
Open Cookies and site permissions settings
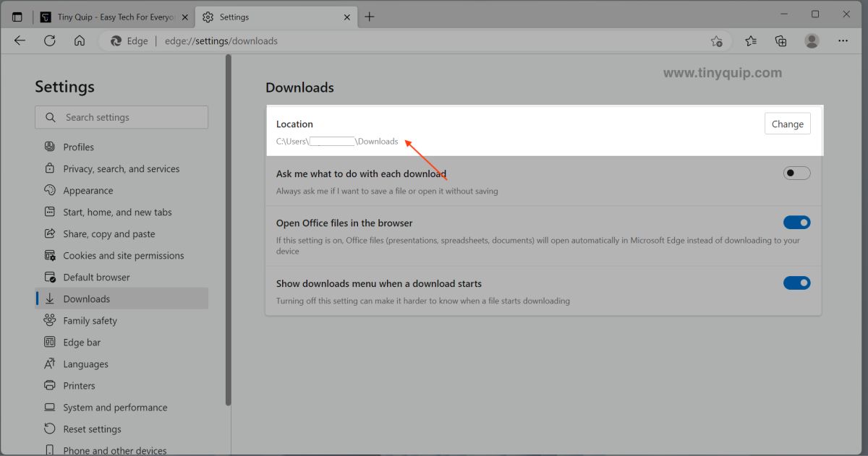click(x=123, y=255)
